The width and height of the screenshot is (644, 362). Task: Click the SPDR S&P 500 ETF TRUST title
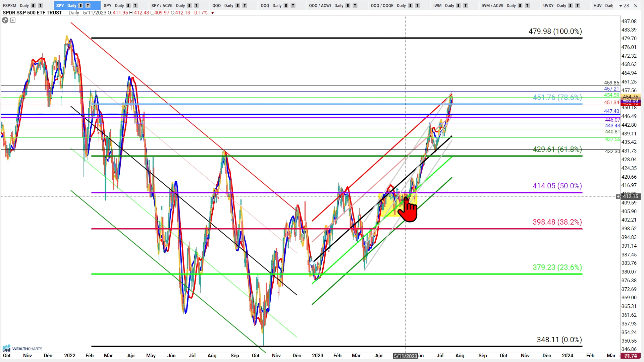coord(32,13)
